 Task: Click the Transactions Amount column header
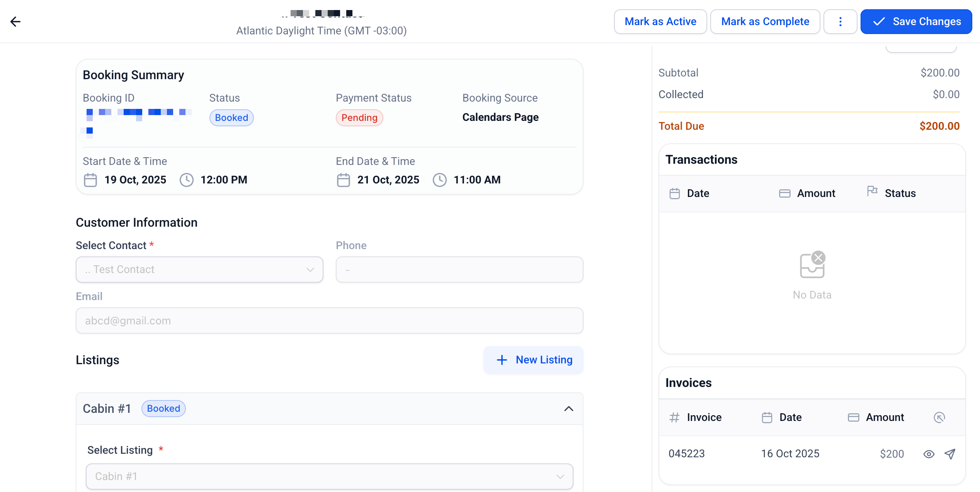point(816,193)
